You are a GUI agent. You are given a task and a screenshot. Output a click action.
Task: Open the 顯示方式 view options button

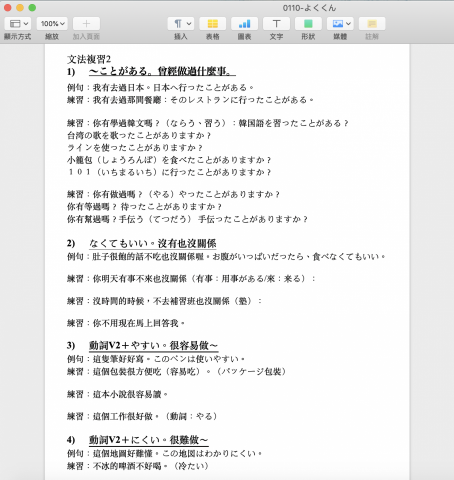[x=18, y=24]
